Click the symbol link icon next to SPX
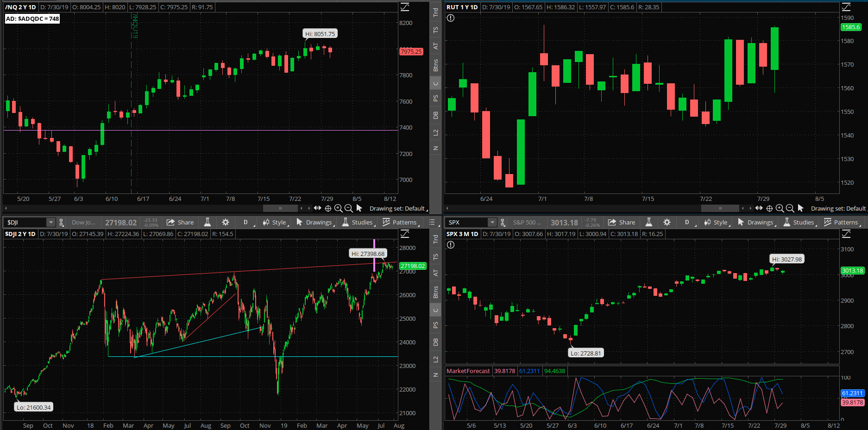The width and height of the screenshot is (868, 430). pos(503,223)
